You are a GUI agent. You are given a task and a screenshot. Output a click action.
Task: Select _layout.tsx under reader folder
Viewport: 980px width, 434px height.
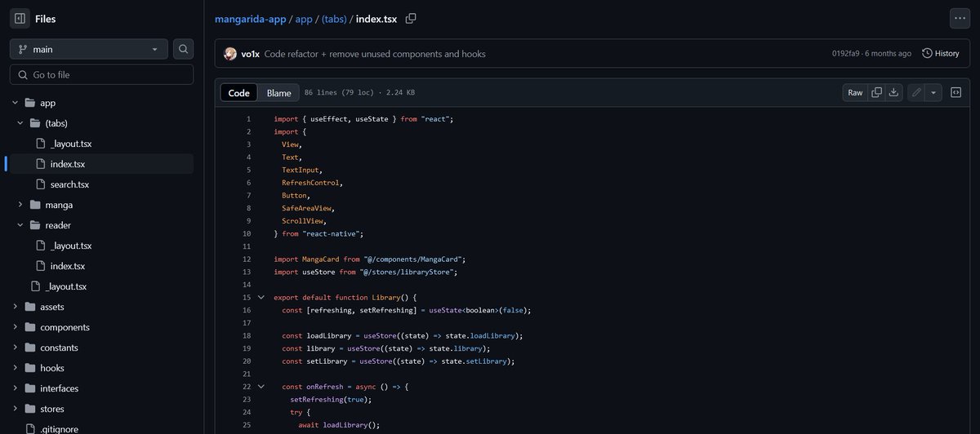pyautogui.click(x=70, y=246)
